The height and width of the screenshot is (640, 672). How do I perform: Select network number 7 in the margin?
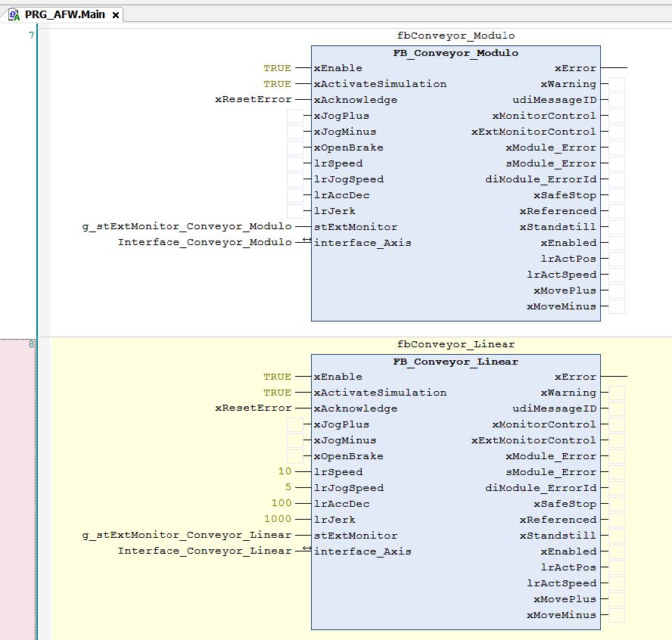point(31,36)
